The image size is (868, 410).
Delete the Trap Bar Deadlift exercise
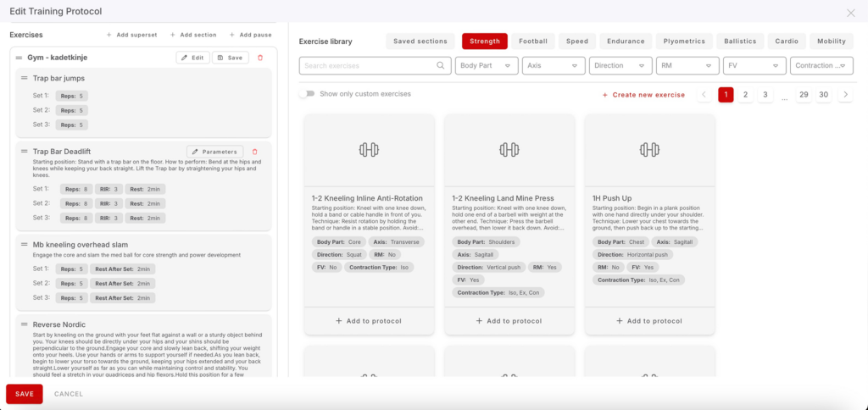(x=254, y=152)
